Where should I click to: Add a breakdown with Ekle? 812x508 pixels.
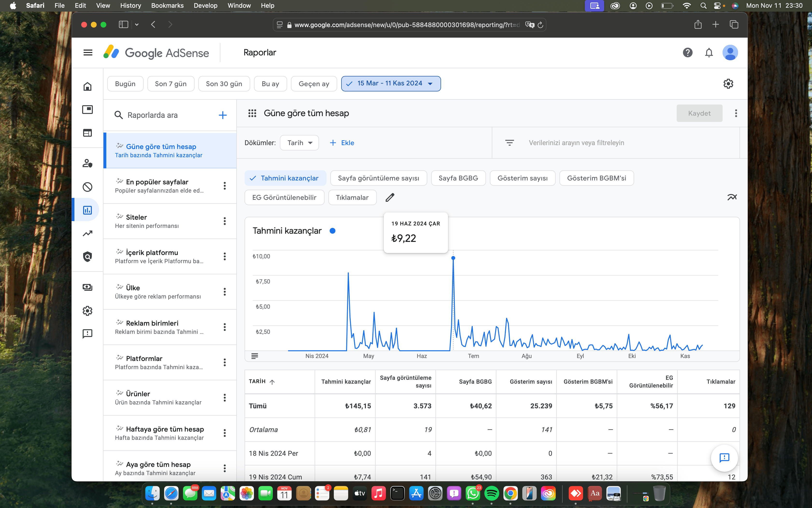342,143
